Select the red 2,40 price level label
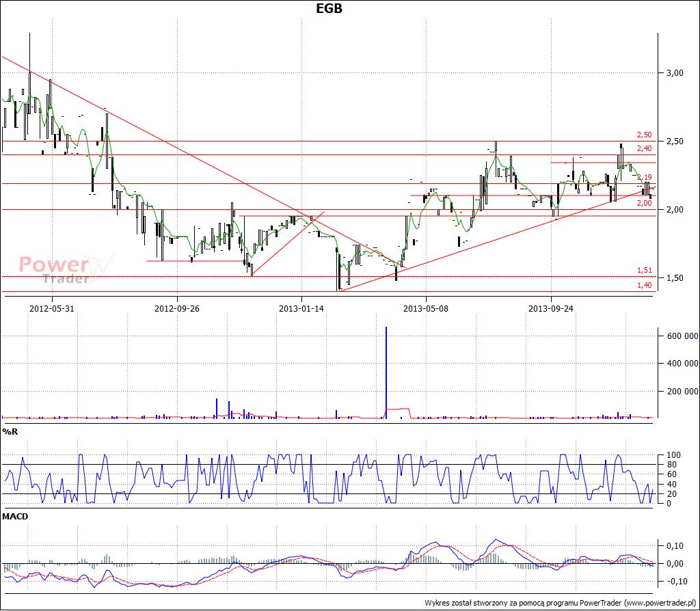Screen dimensions: 700x611 point(644,148)
